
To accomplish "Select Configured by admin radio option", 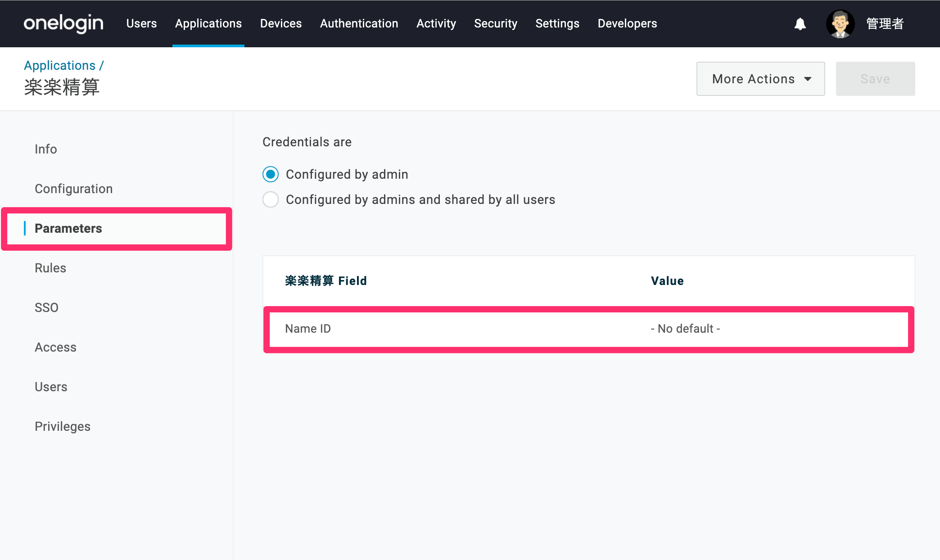I will coord(271,174).
